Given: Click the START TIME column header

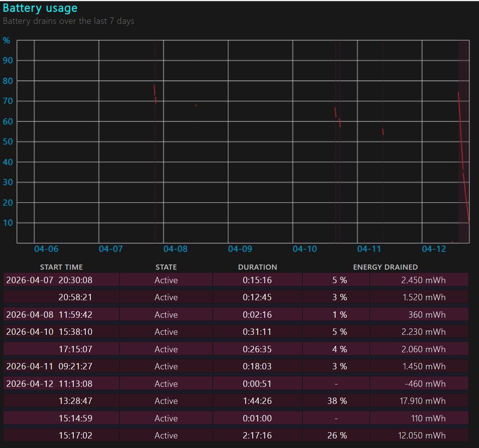Looking at the screenshot, I should (x=62, y=267).
